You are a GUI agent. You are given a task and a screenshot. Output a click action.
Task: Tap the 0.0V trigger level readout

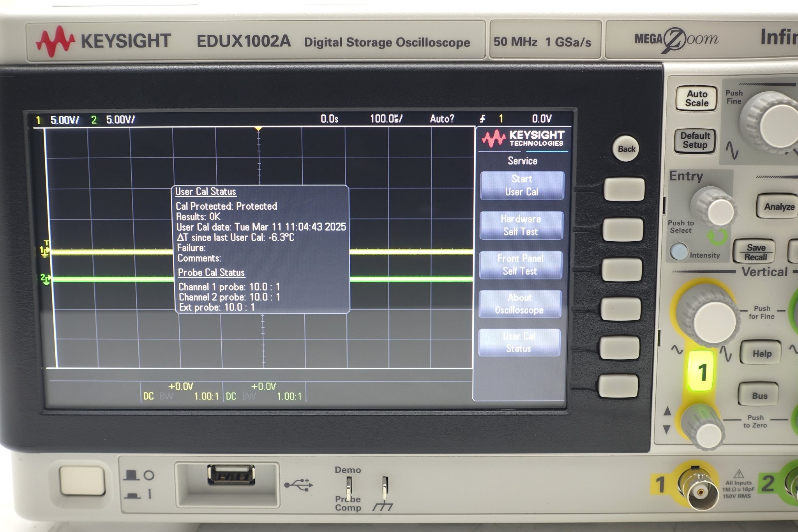542,118
